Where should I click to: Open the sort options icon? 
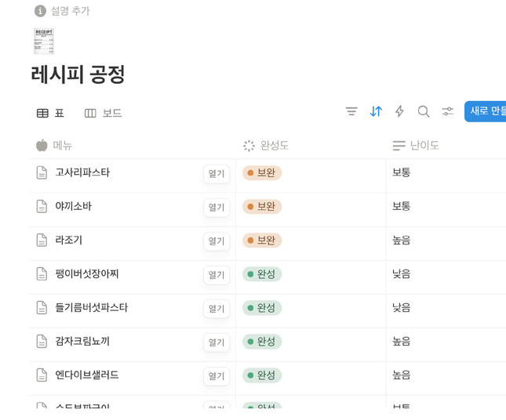click(376, 112)
